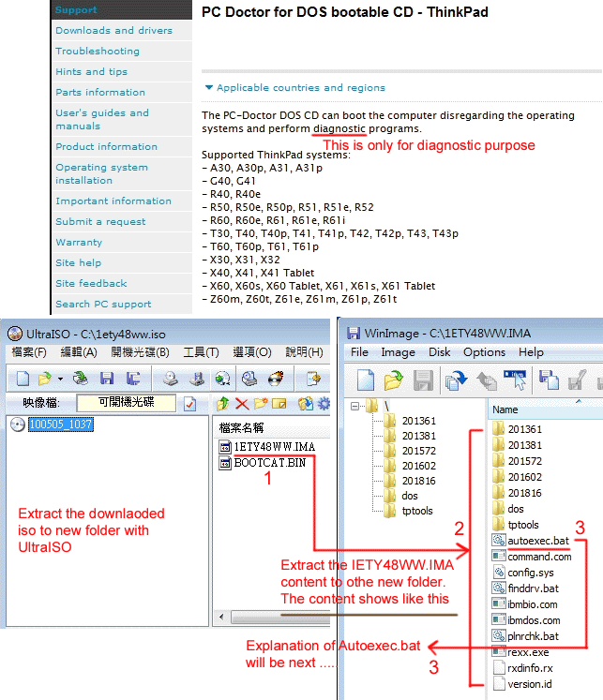Image resolution: width=603 pixels, height=700 pixels.
Task: Click Convert image icon with green arrow in UltraISO
Action: (222, 379)
